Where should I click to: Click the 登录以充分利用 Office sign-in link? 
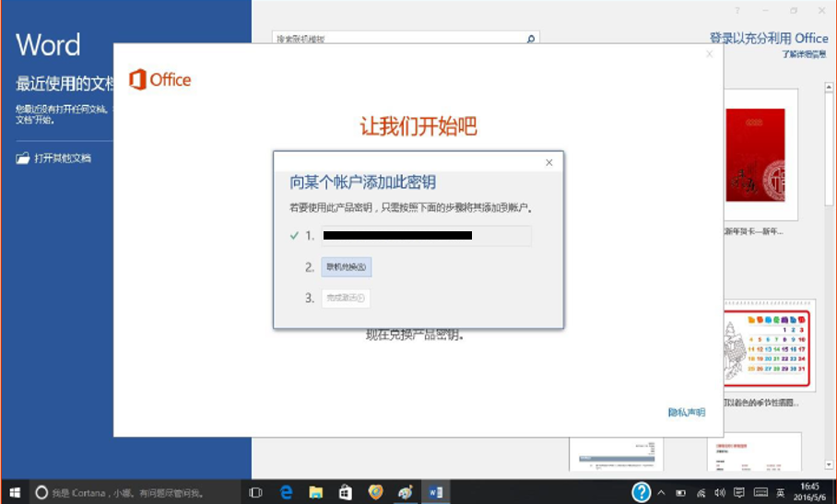point(769,39)
